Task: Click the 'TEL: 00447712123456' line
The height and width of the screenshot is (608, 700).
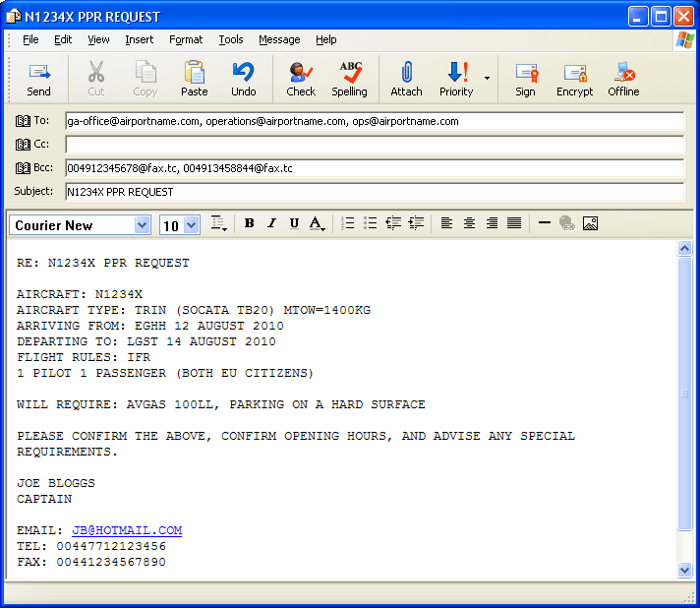Action: [91, 546]
